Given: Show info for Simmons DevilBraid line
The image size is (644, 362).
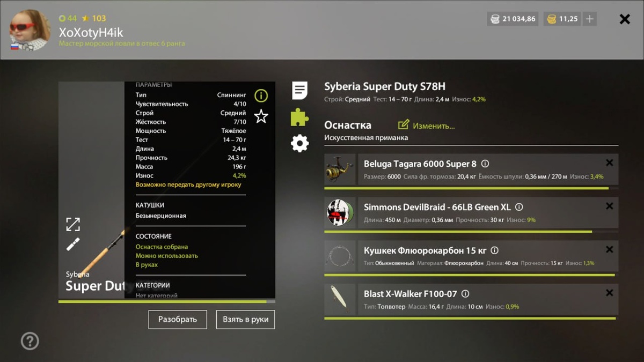Looking at the screenshot, I should click(519, 207).
